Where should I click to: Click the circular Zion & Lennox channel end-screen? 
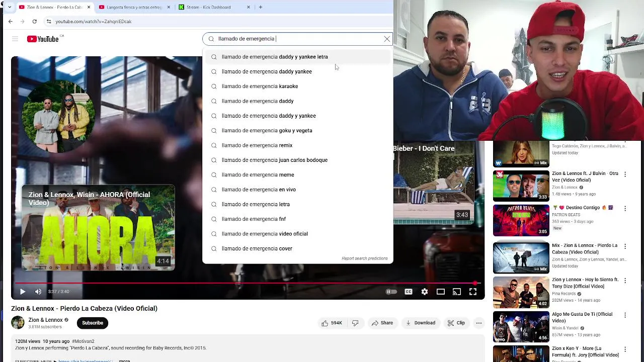pos(58,115)
